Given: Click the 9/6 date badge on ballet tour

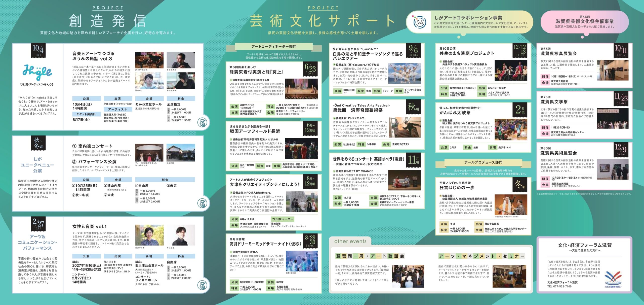Looking at the screenshot, I should (x=413, y=50).
